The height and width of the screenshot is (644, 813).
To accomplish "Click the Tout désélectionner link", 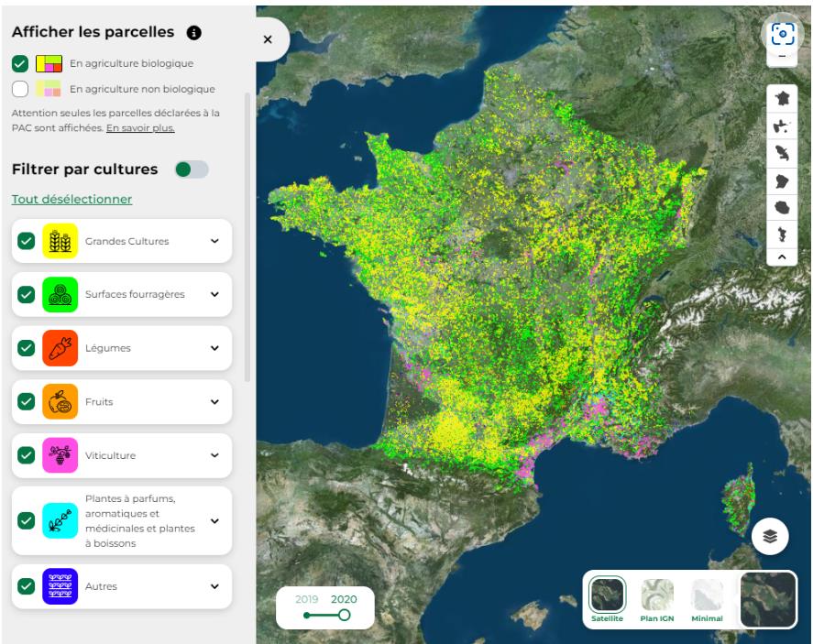I will click(71, 200).
